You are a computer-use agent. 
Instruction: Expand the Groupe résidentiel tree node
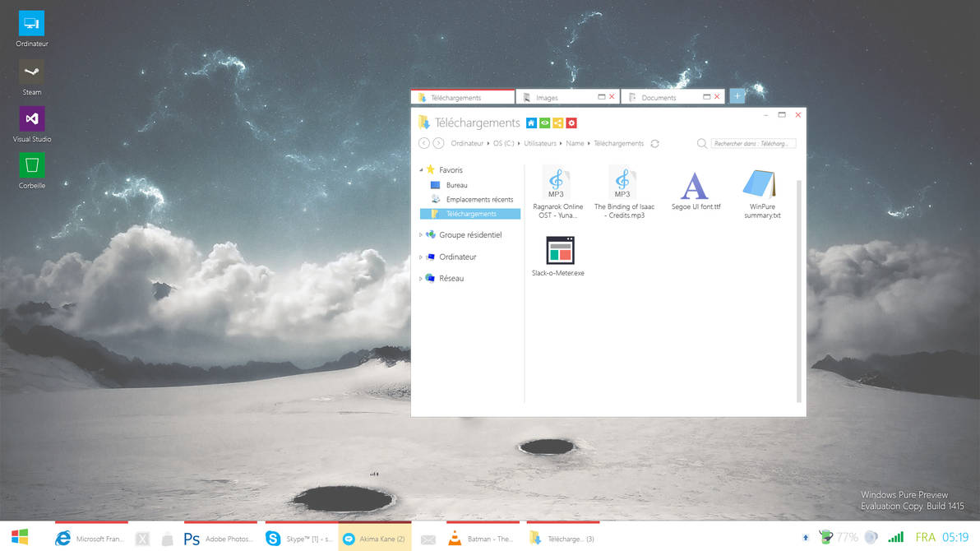[421, 235]
